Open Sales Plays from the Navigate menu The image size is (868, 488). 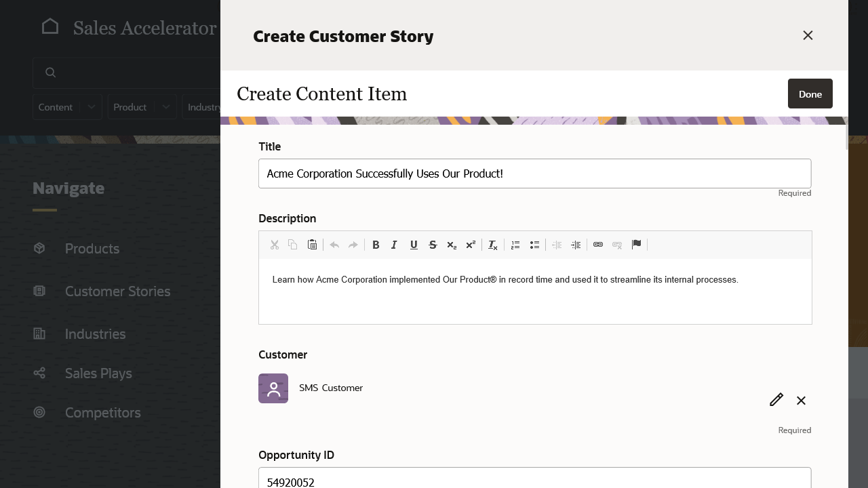click(97, 373)
